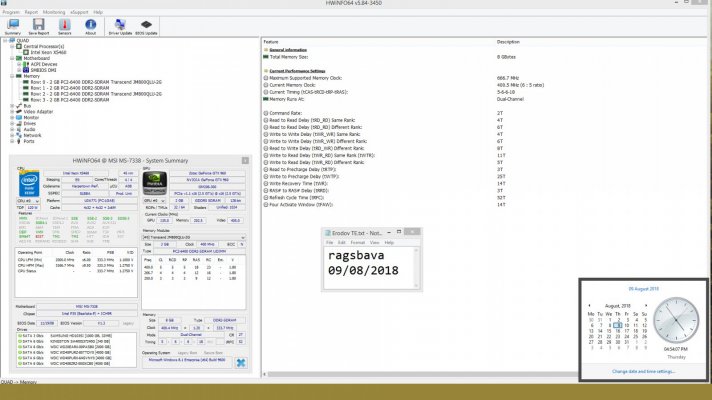Screen dimensions: 712x400
Task: Collapse the Motherboard branch
Action: (12, 58)
